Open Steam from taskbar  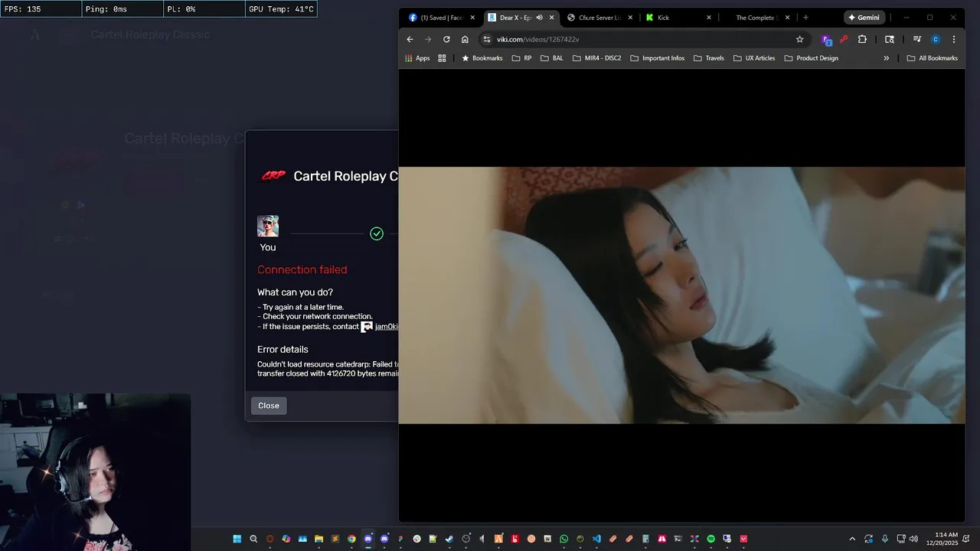click(449, 539)
